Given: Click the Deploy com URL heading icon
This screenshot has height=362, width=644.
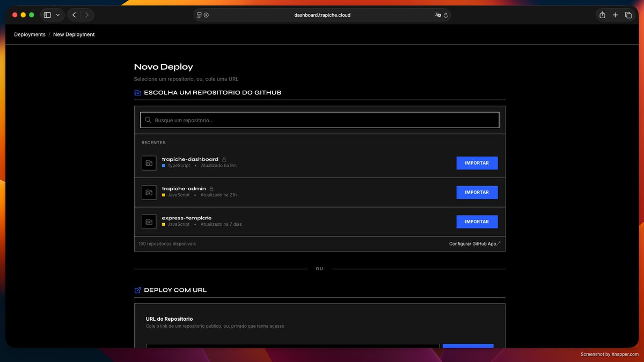Looking at the screenshot, I should click(137, 290).
